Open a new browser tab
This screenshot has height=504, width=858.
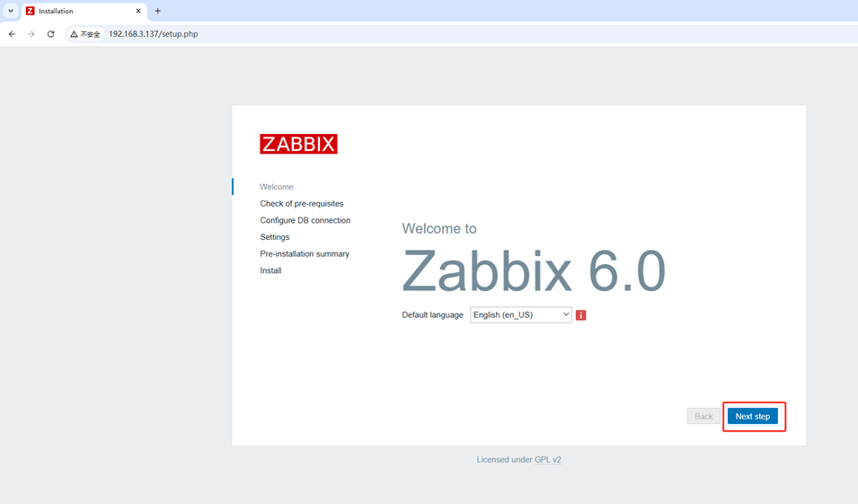[x=157, y=11]
